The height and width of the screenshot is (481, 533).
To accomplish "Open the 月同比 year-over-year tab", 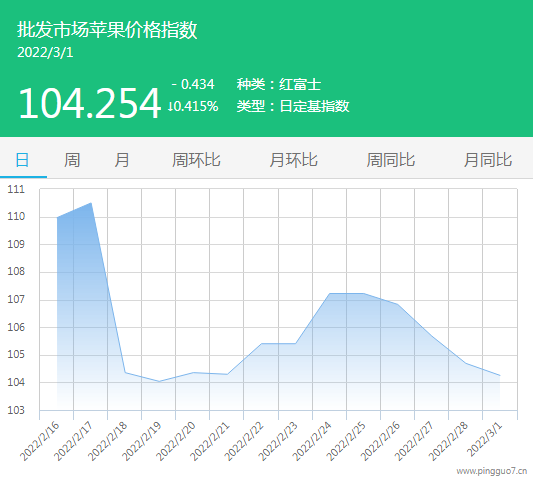I will tap(488, 160).
